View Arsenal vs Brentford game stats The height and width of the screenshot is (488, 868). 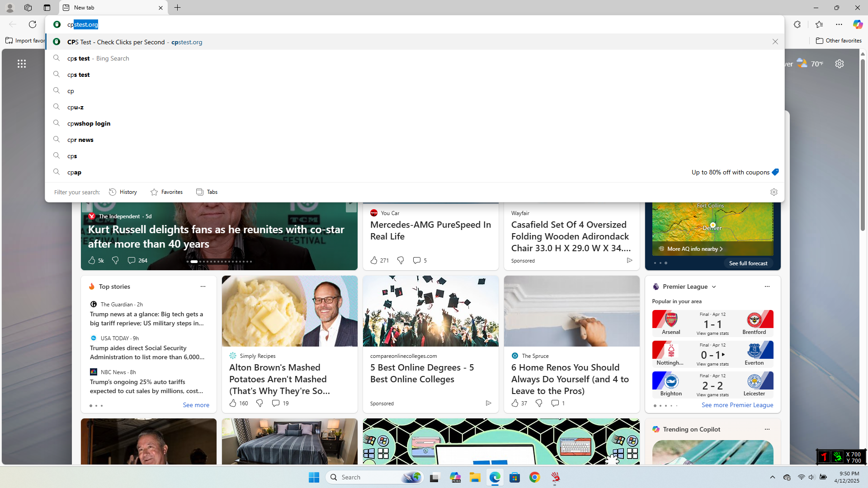click(712, 333)
